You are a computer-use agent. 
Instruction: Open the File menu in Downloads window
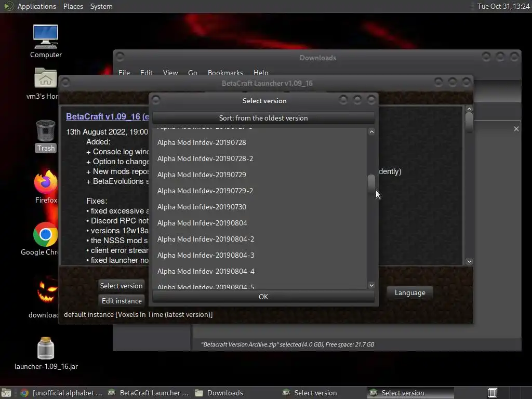[x=124, y=72]
